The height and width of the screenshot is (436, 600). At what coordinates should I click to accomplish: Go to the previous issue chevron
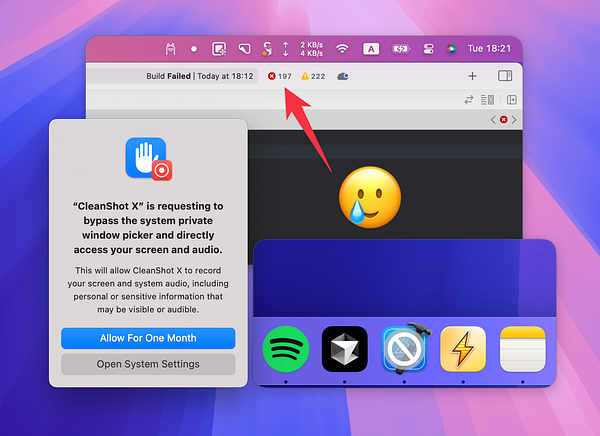(493, 120)
